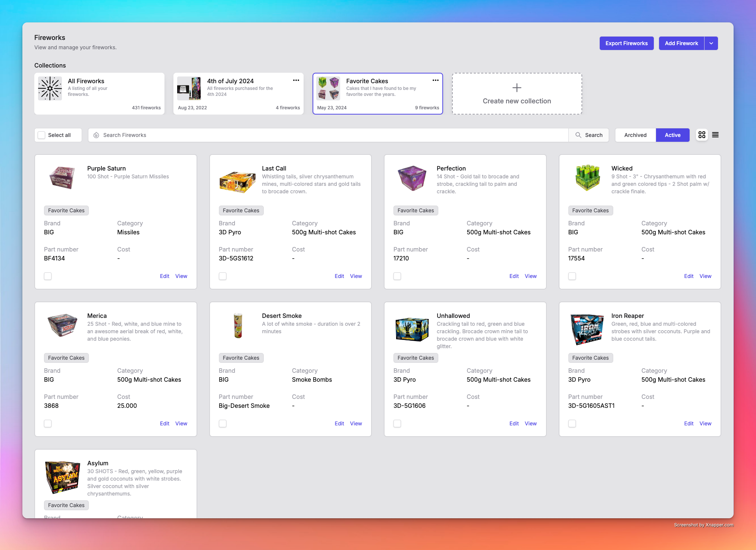Image resolution: width=756 pixels, height=550 pixels.
Task: Select the Desert Smoke checkbox
Action: point(223,424)
